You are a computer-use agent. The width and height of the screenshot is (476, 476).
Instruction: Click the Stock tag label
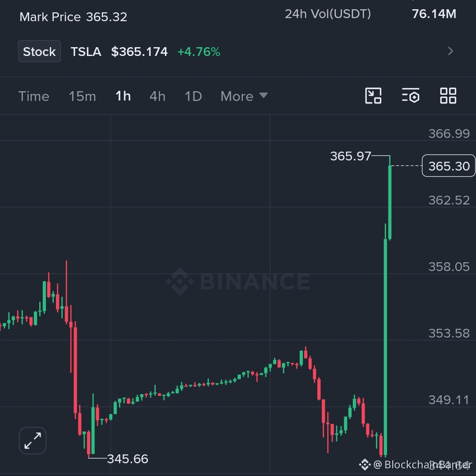pos(40,51)
